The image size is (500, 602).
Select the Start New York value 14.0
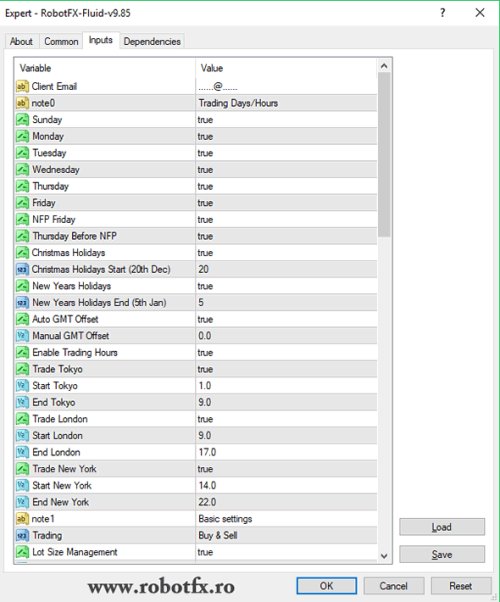coord(286,486)
